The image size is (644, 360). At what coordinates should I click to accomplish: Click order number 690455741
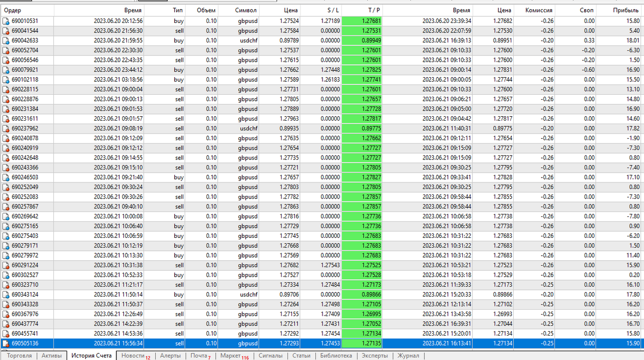25,334
